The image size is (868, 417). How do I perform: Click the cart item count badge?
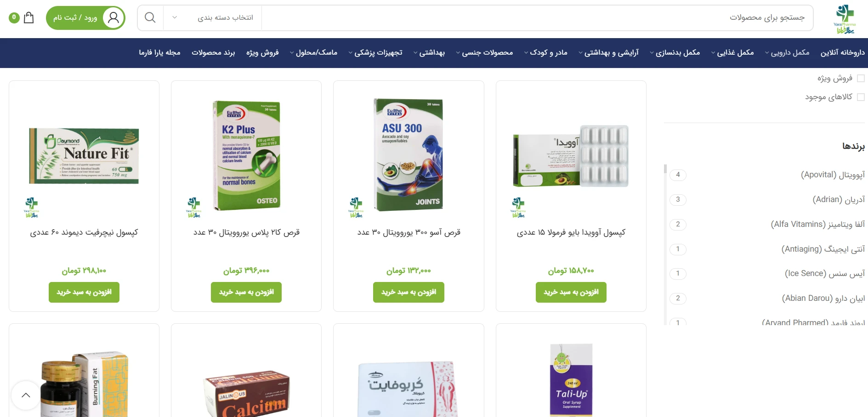(x=14, y=17)
